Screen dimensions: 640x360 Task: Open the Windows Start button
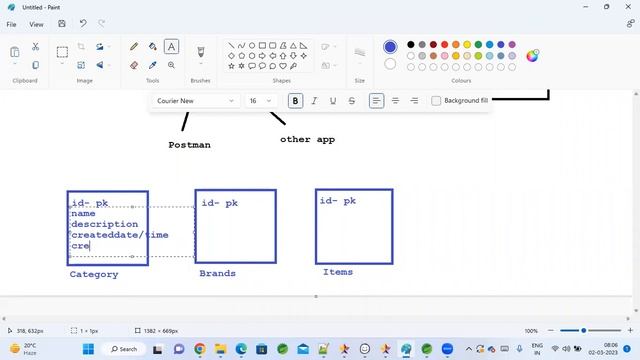point(88,349)
